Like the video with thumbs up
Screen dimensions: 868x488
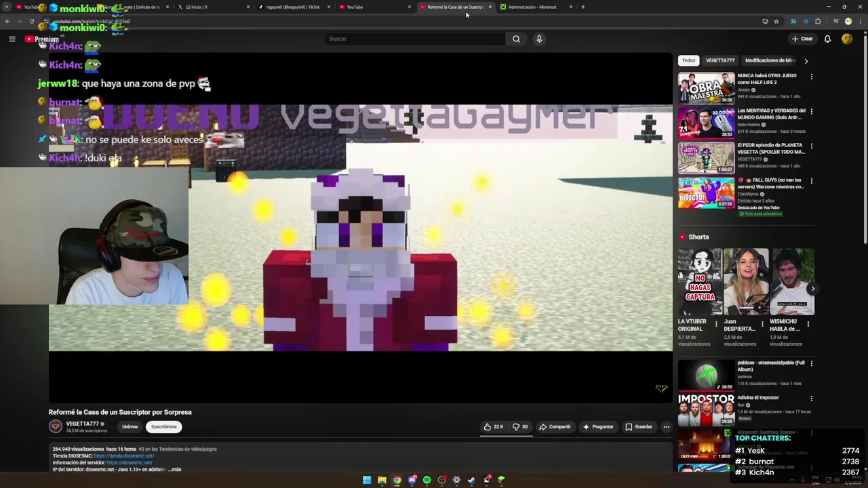tap(494, 427)
